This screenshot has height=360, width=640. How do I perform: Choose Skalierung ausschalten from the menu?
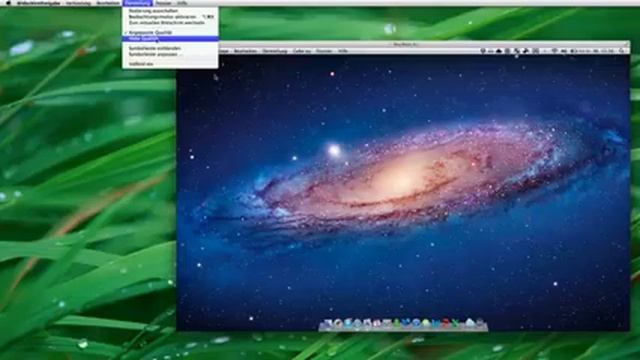(170, 11)
